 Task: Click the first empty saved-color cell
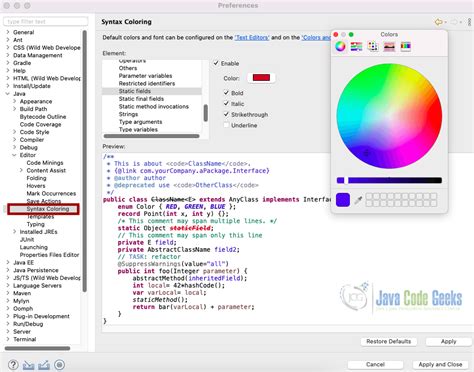coord(369,196)
